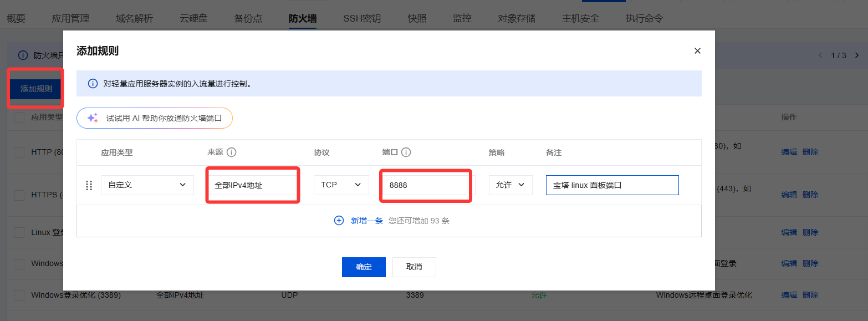Viewport: 868px width, 321px height.
Task: Close the 添加规则 dialog with X
Action: tap(697, 51)
